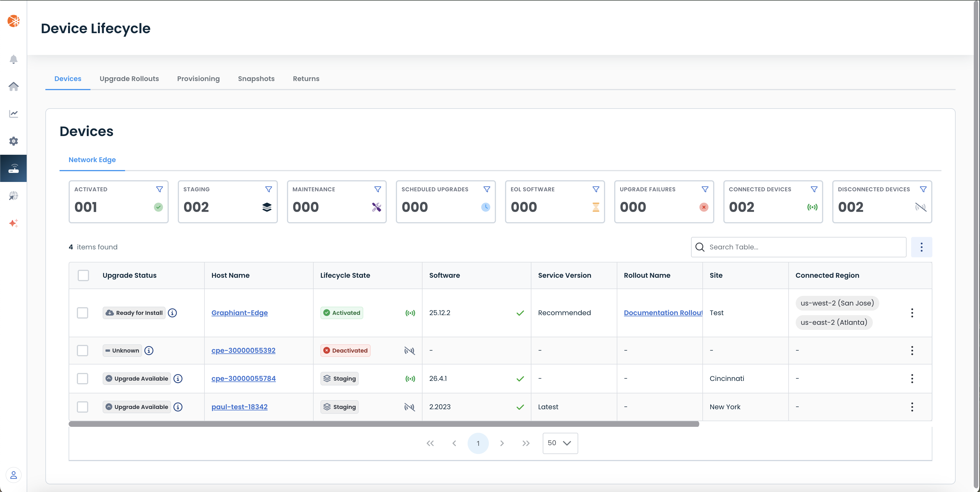
Task: Open cpe-30000055784 host link
Action: 244,379
